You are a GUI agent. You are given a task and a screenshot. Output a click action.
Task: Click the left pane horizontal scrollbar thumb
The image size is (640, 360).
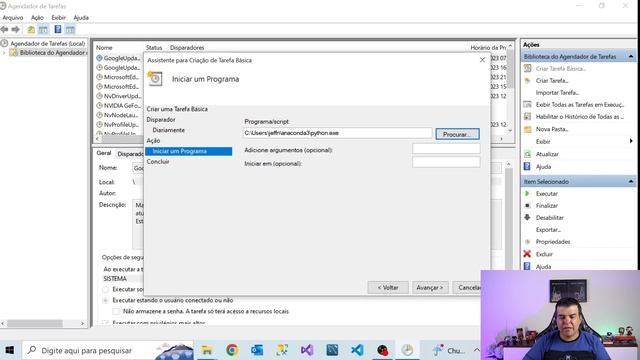click(35, 323)
